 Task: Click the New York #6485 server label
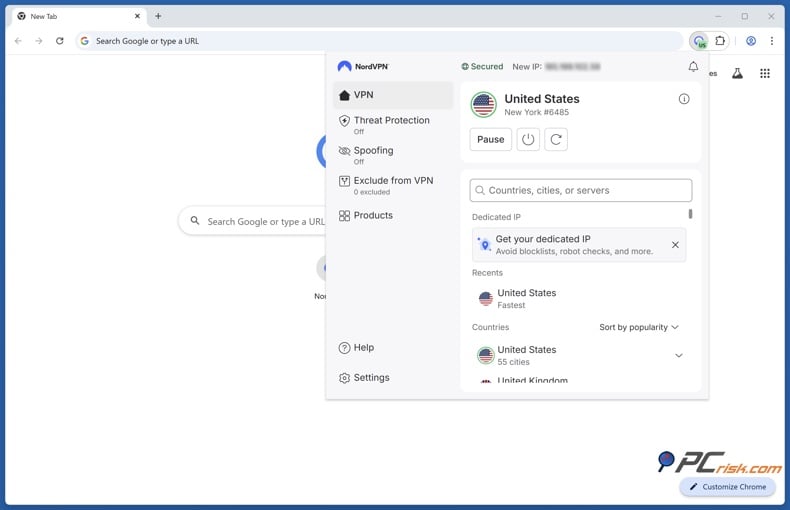pyautogui.click(x=537, y=112)
